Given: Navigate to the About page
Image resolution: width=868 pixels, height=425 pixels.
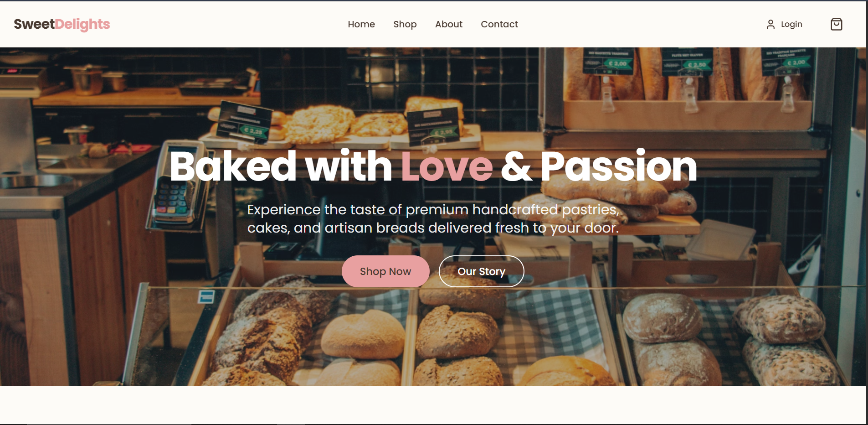Looking at the screenshot, I should [x=449, y=24].
